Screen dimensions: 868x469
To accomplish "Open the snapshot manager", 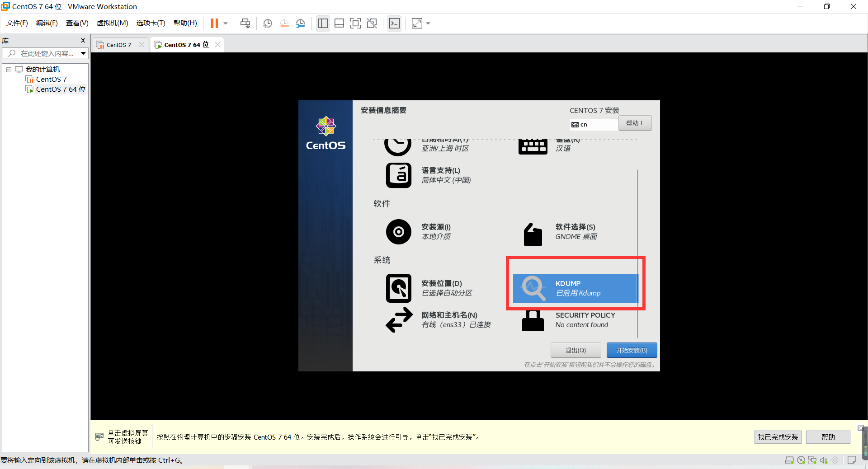I will (301, 23).
